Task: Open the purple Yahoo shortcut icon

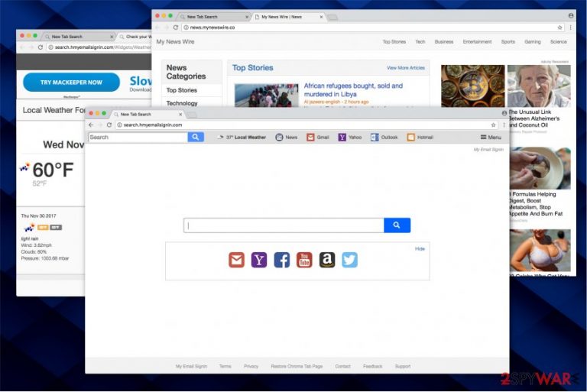Action: (x=259, y=260)
